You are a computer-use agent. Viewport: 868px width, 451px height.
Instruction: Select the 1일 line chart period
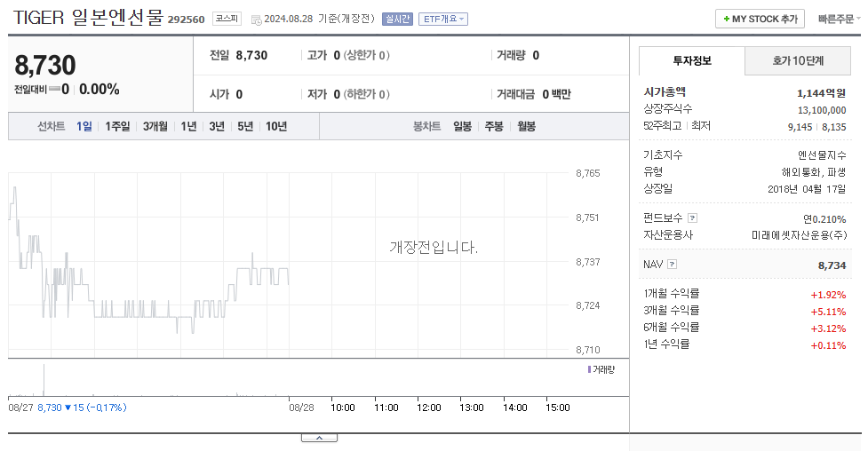84,126
